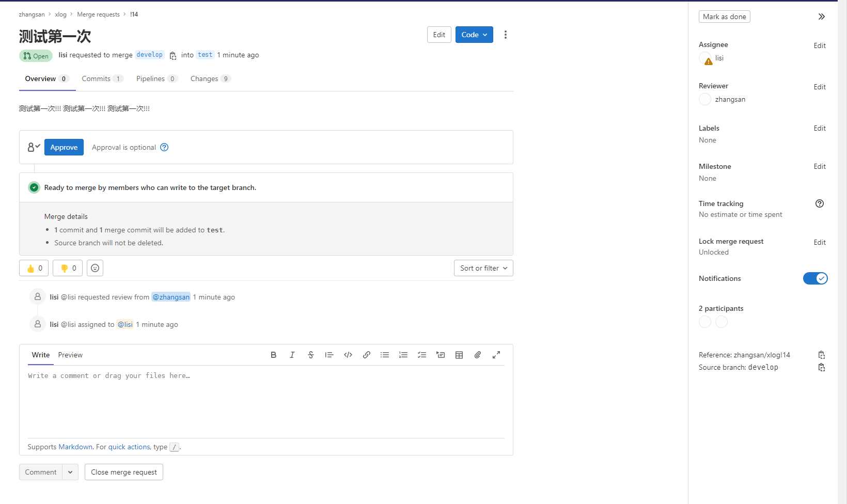This screenshot has height=504, width=847.
Task: Open the Comment button dropdown arrow
Action: point(70,471)
